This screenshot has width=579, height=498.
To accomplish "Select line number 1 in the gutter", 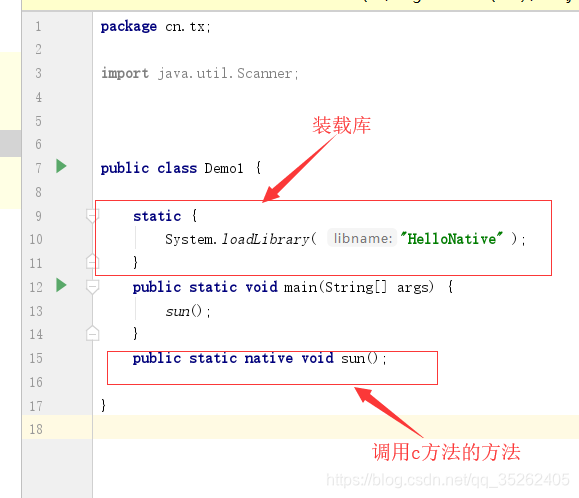I will [x=38, y=26].
